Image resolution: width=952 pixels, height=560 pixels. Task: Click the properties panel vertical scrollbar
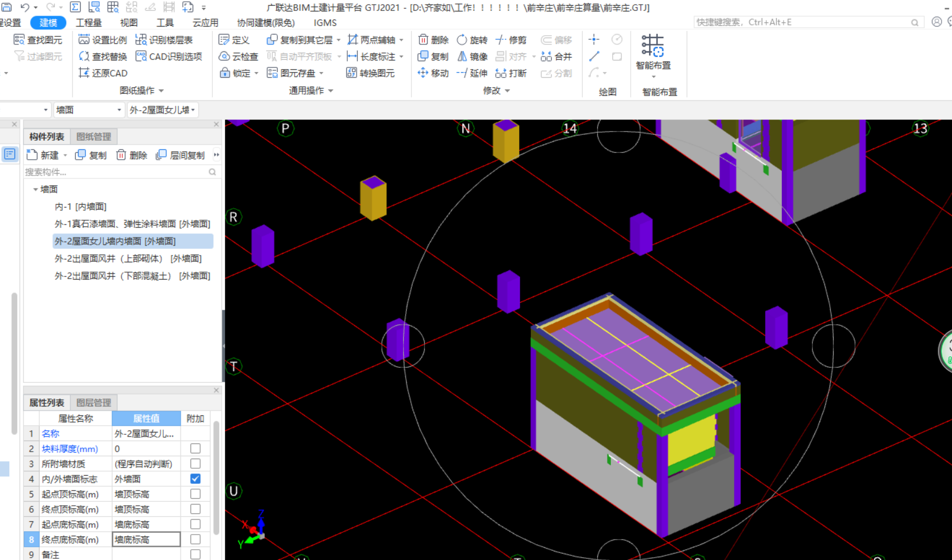(x=216, y=478)
